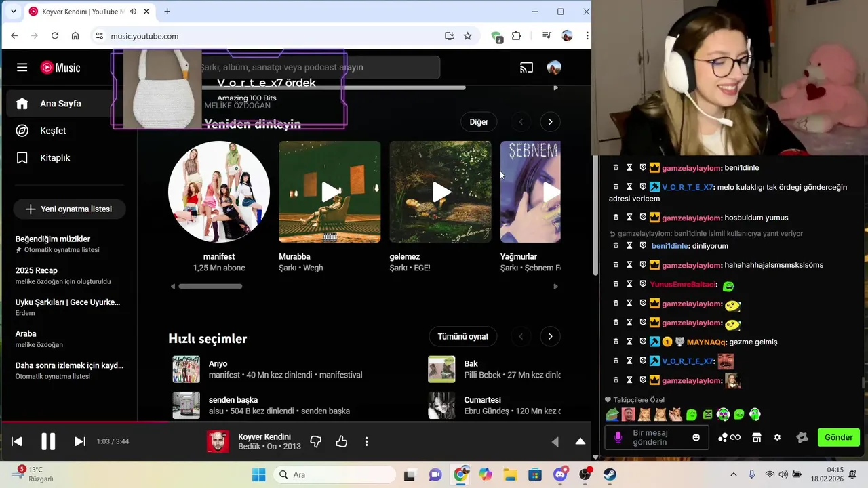Open Steam from the taskbar
Screen dimensions: 868x488
point(610,474)
